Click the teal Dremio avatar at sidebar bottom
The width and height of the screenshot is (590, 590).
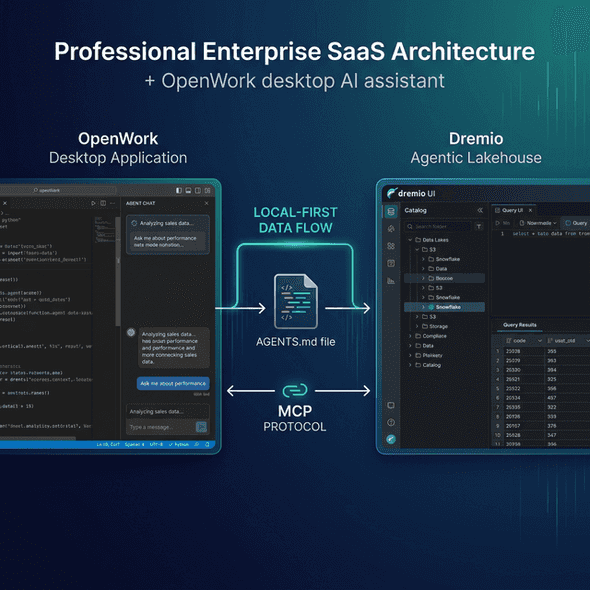[391, 439]
